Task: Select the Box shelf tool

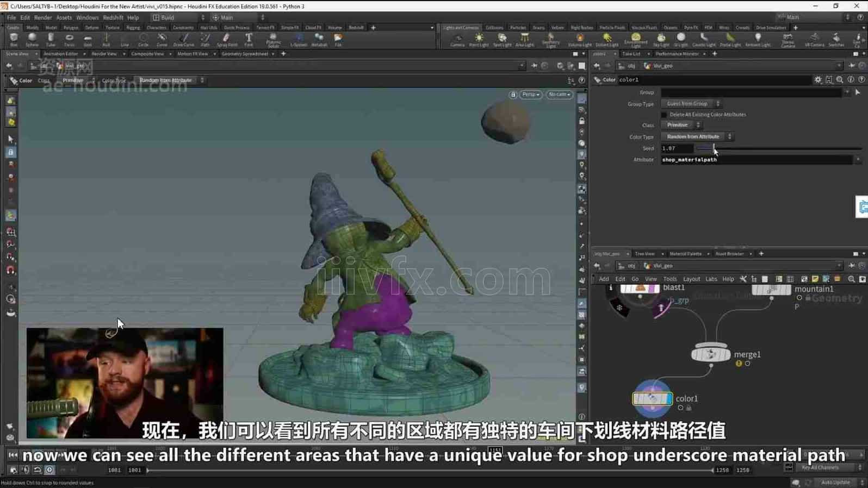Action: click(14, 40)
